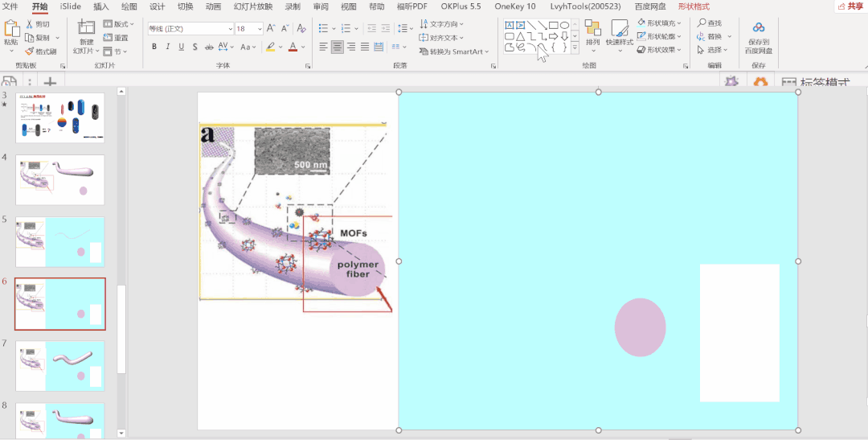Click the Arrange (排列) icon
This screenshot has height=440, width=868.
pyautogui.click(x=592, y=29)
